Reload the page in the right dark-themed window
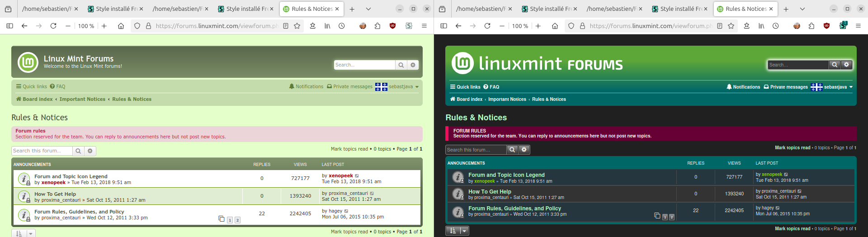 (487, 26)
